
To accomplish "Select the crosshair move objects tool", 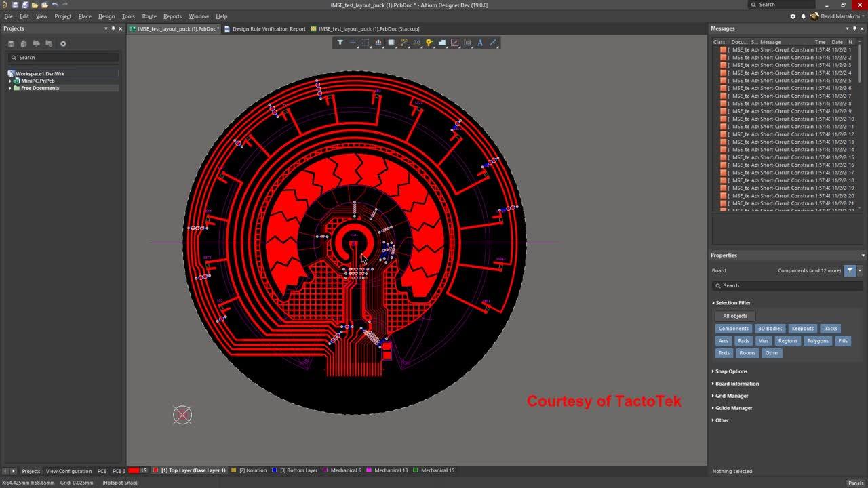I will (x=353, y=43).
